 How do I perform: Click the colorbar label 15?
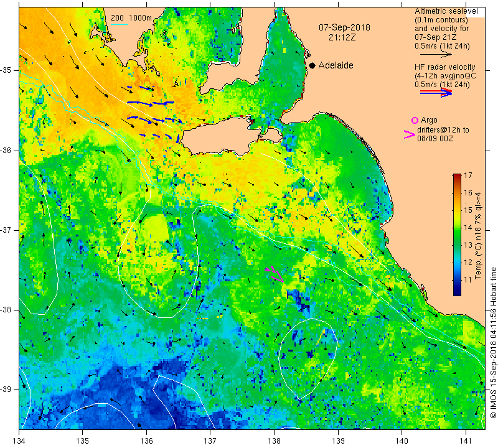click(468, 210)
